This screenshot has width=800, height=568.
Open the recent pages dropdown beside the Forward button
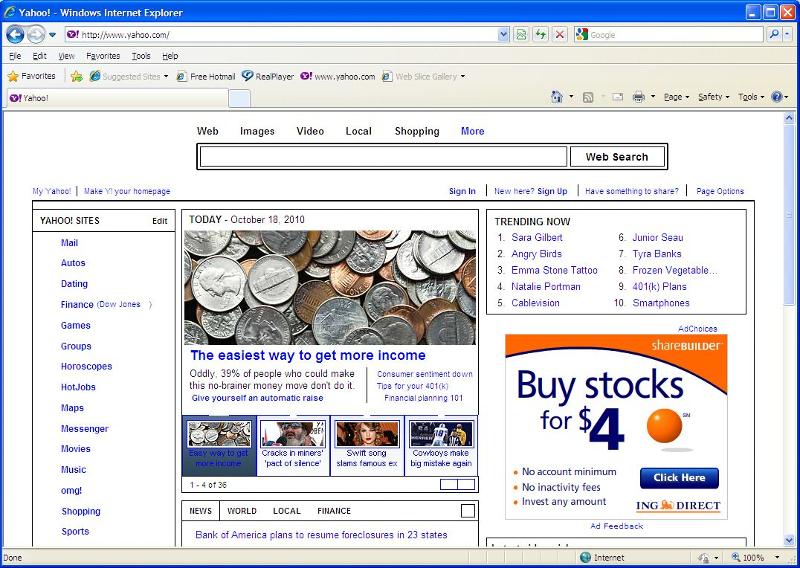tap(52, 35)
